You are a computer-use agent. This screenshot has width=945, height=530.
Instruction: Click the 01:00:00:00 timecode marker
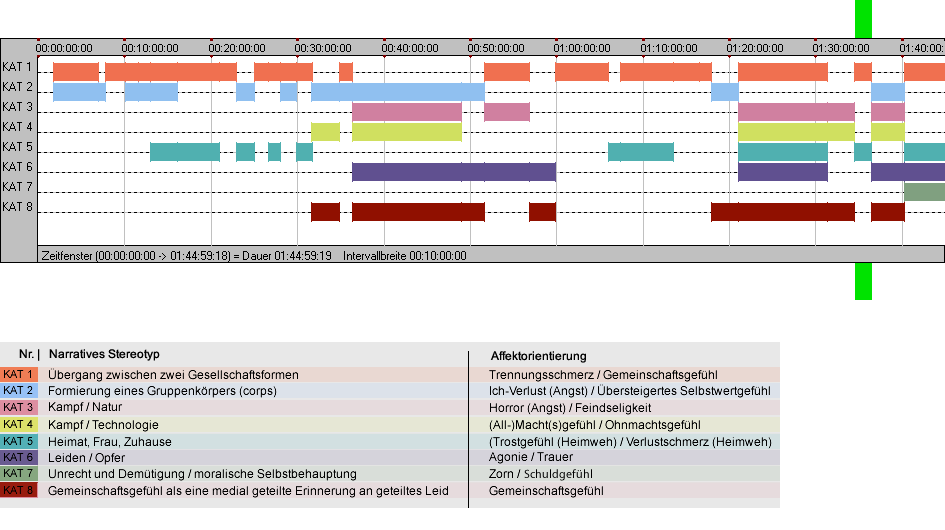pyautogui.click(x=582, y=48)
